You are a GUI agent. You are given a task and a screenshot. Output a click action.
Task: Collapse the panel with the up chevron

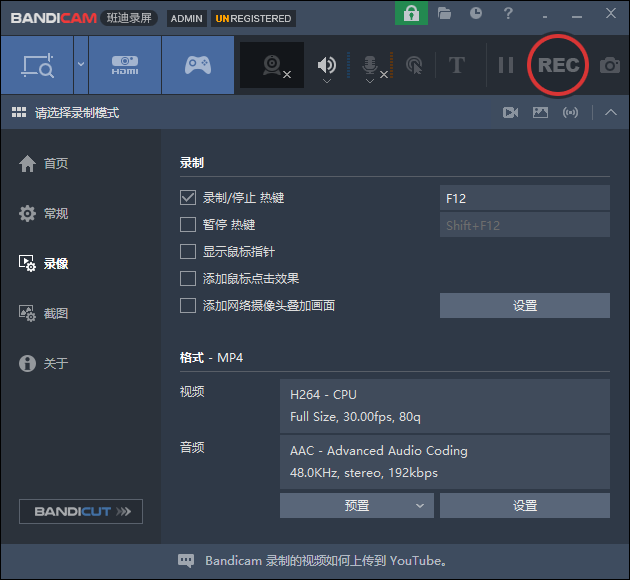611,112
